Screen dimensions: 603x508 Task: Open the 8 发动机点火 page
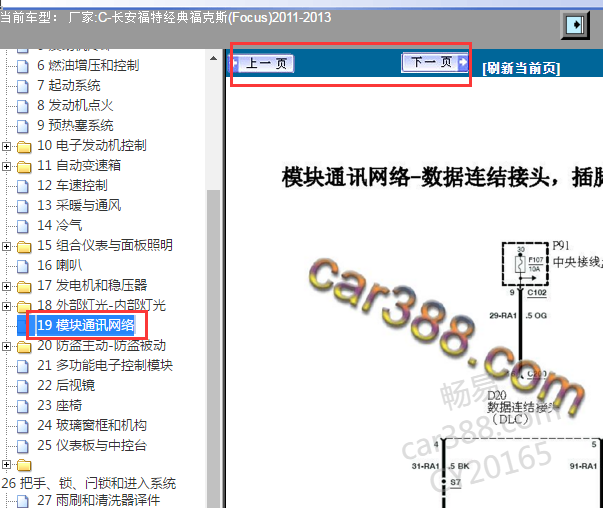click(75, 105)
